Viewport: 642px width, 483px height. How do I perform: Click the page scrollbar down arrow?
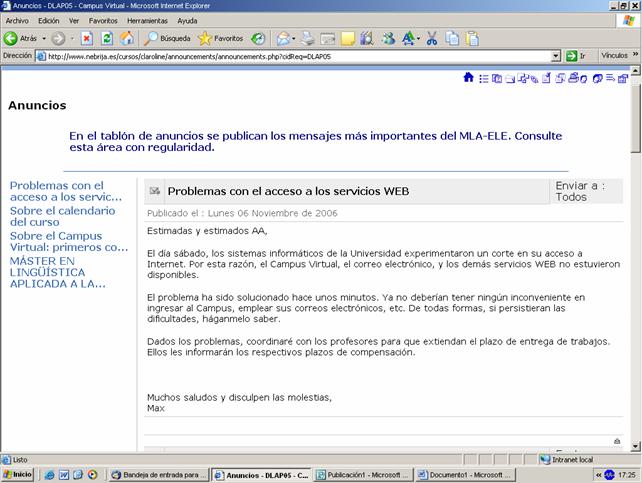[x=635, y=446]
